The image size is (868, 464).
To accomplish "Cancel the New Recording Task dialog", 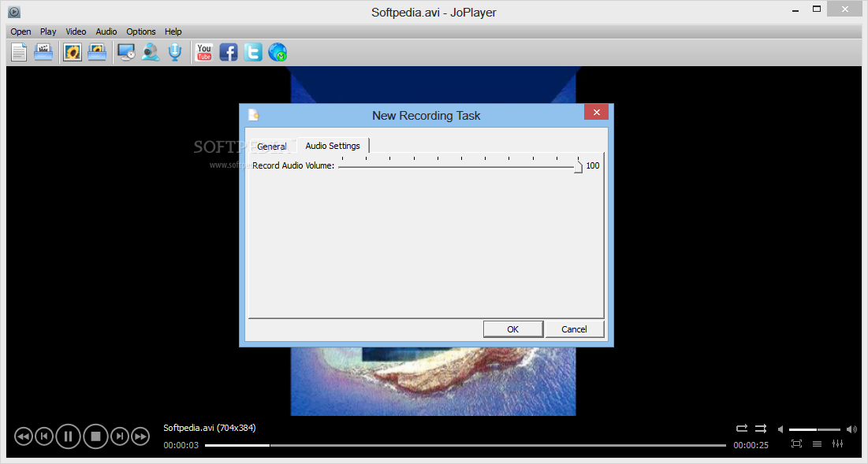I will coord(574,329).
